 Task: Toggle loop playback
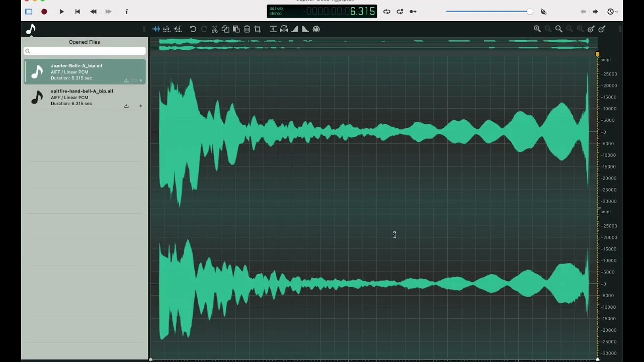[386, 12]
